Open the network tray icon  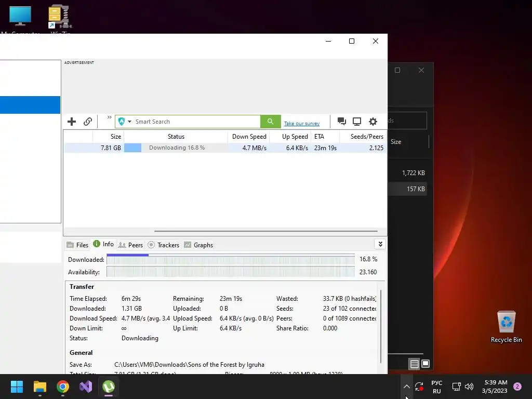pyautogui.click(x=456, y=387)
